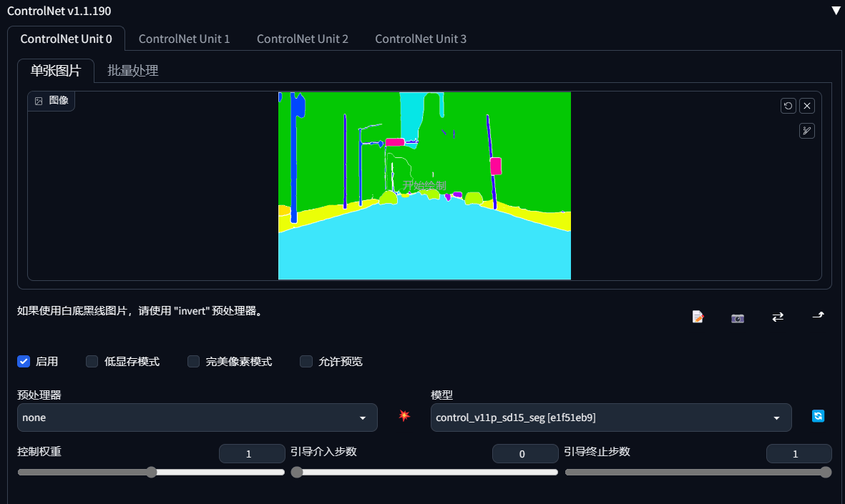
Task: Click the 引导终止步数 number field
Action: pyautogui.click(x=798, y=453)
